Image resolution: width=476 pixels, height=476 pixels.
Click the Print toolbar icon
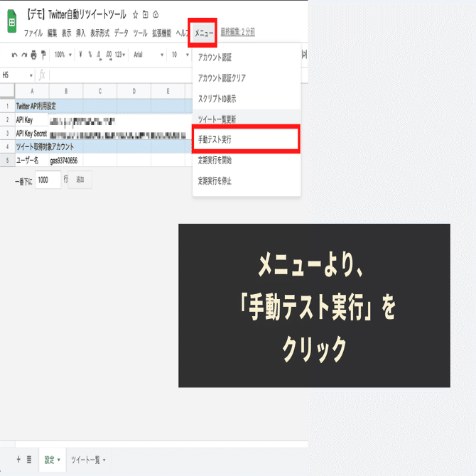(x=33, y=55)
